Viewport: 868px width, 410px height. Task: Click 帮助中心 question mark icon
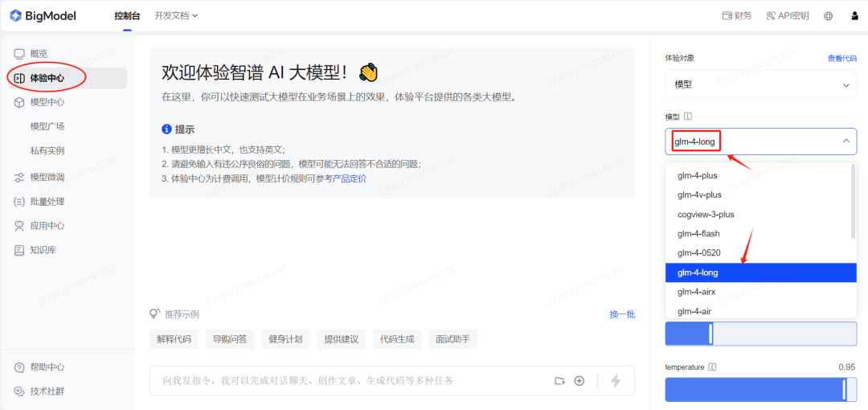coord(19,367)
